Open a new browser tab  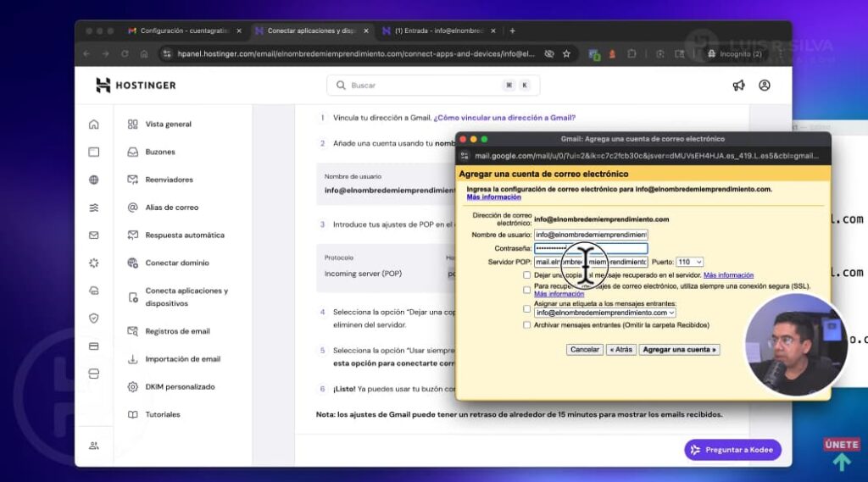(512, 31)
